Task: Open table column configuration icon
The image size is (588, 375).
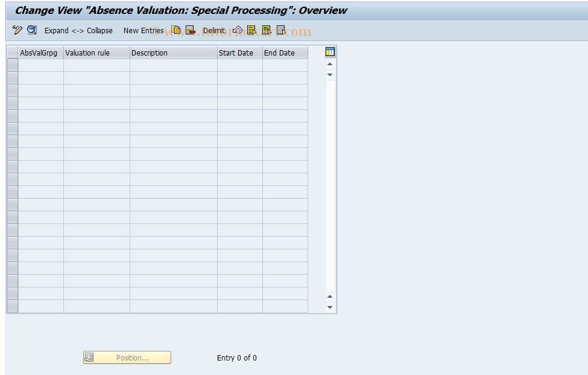Action: click(x=330, y=52)
